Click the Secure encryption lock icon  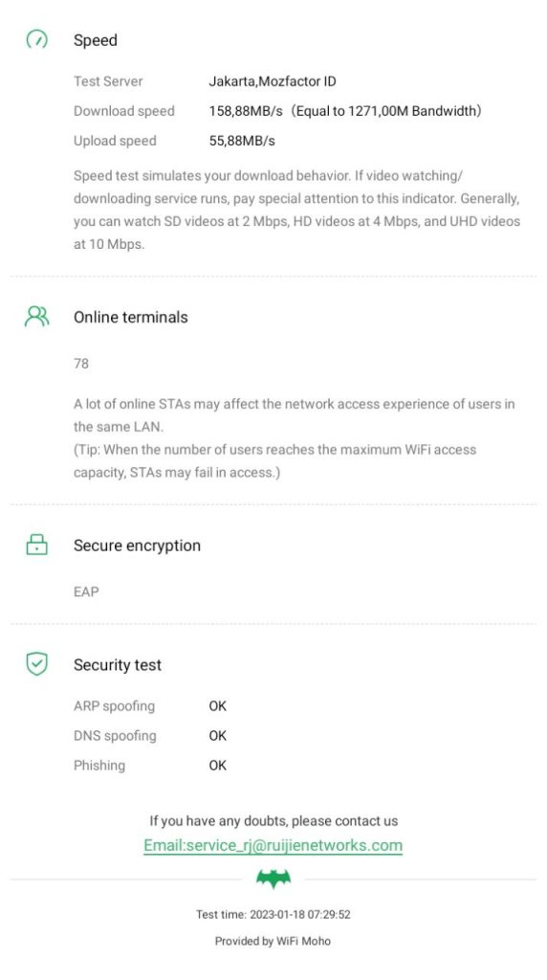coord(37,545)
